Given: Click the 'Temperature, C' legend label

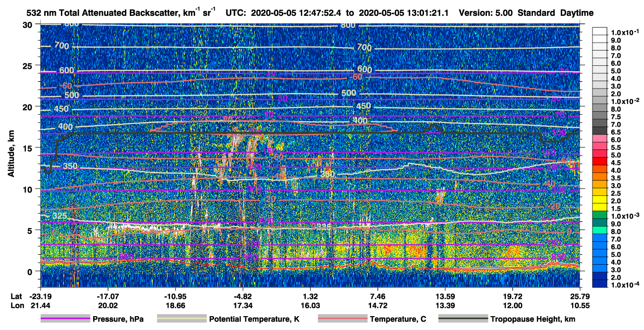Looking at the screenshot, I should [398, 319].
